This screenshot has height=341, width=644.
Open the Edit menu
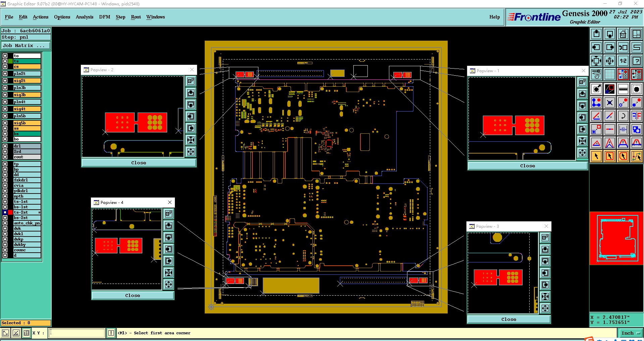(23, 17)
